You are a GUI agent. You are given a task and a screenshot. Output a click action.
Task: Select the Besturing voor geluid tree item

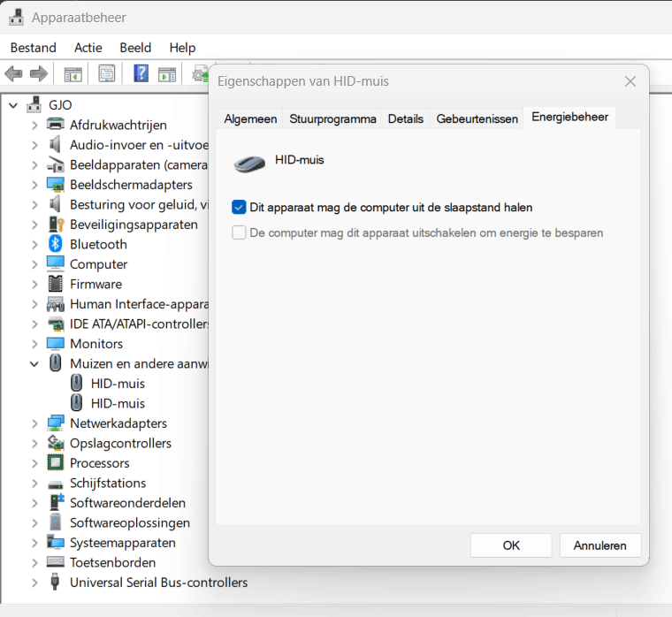(140, 204)
